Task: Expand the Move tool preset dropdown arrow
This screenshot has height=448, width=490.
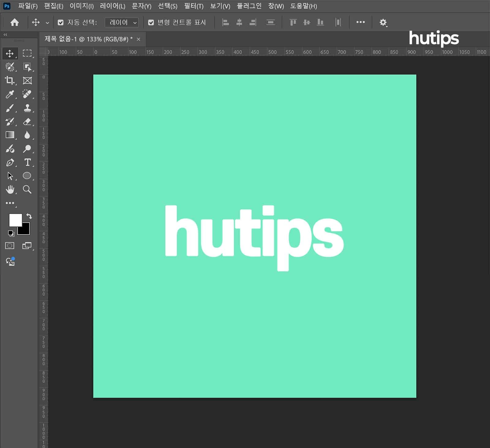Action: (x=47, y=23)
